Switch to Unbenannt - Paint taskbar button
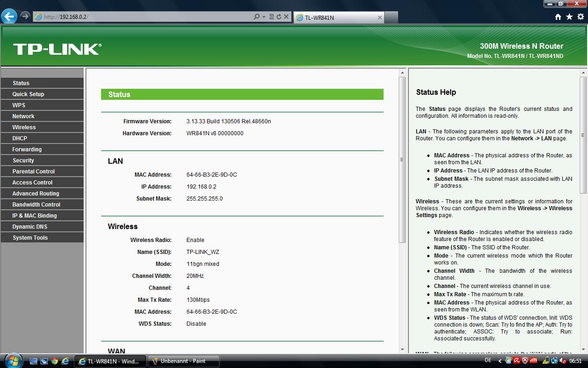588x368 pixels. pyautogui.click(x=184, y=361)
